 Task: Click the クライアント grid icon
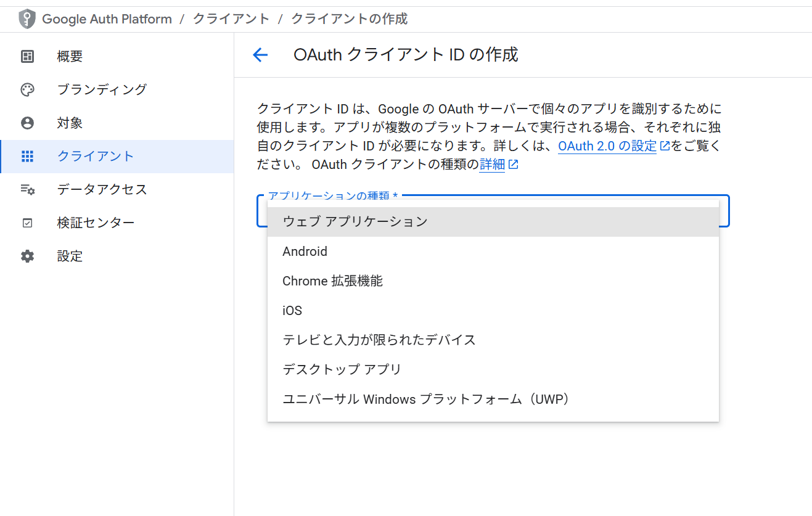click(27, 157)
